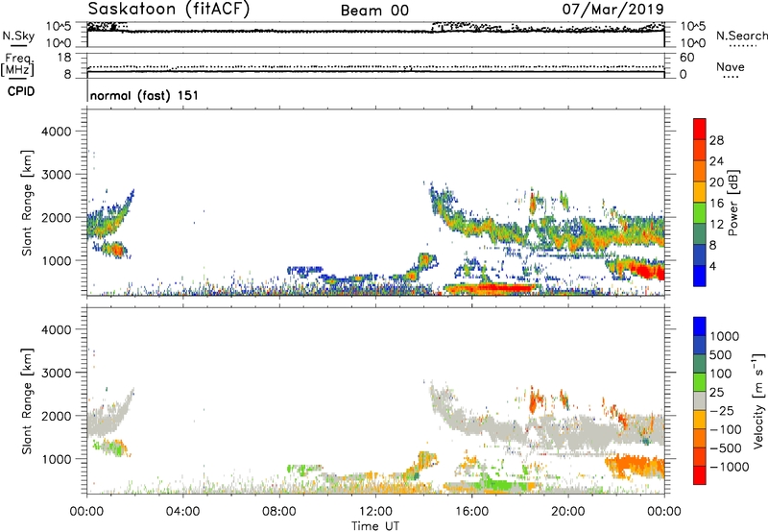The image size is (768, 532).
Task: Click the "24" power colorbar value
Action: pyautogui.click(x=716, y=161)
